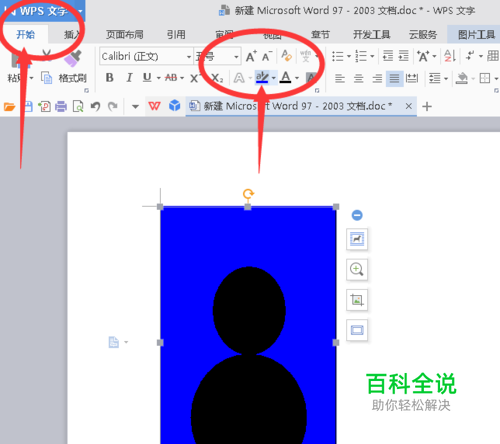
Task: Toggle justify alignment
Action: coord(395,78)
